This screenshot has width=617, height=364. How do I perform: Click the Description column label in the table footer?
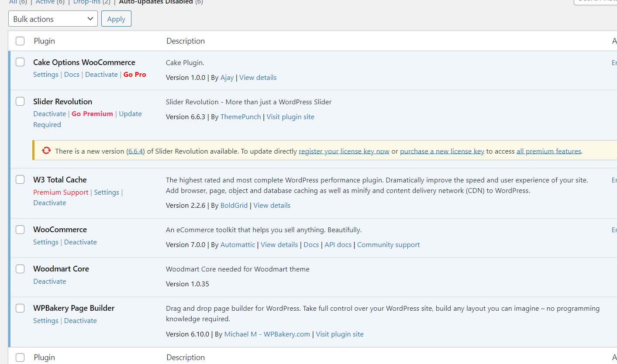coord(186,357)
